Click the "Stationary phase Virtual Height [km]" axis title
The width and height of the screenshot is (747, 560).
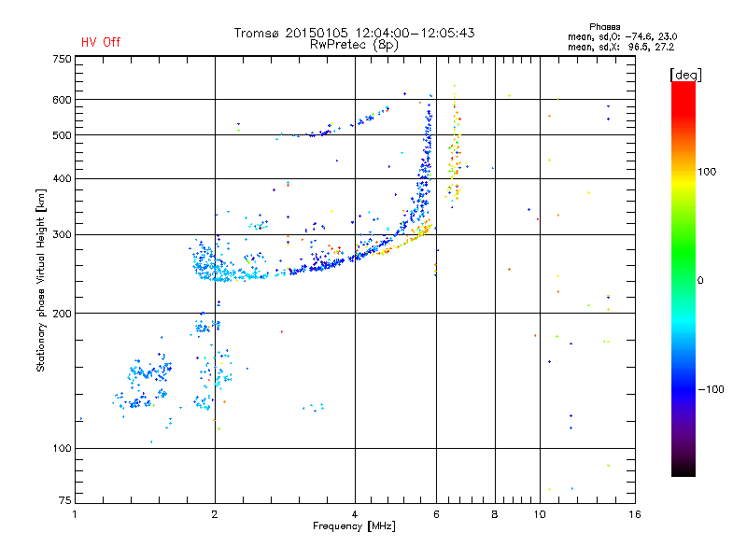(x=41, y=280)
